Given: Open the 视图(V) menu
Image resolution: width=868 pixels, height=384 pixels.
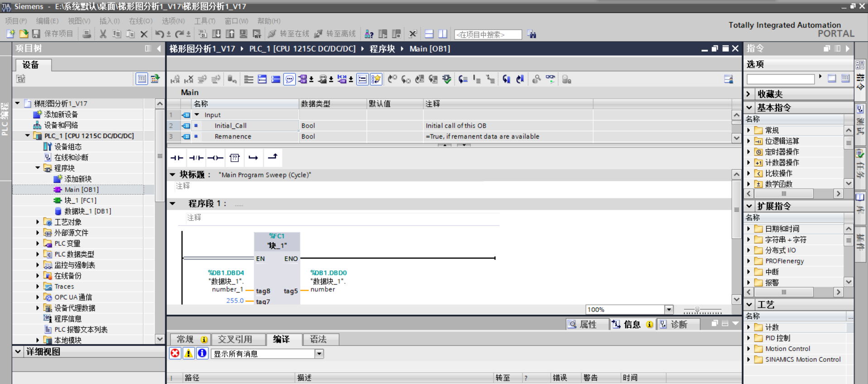Looking at the screenshot, I should [x=79, y=21].
